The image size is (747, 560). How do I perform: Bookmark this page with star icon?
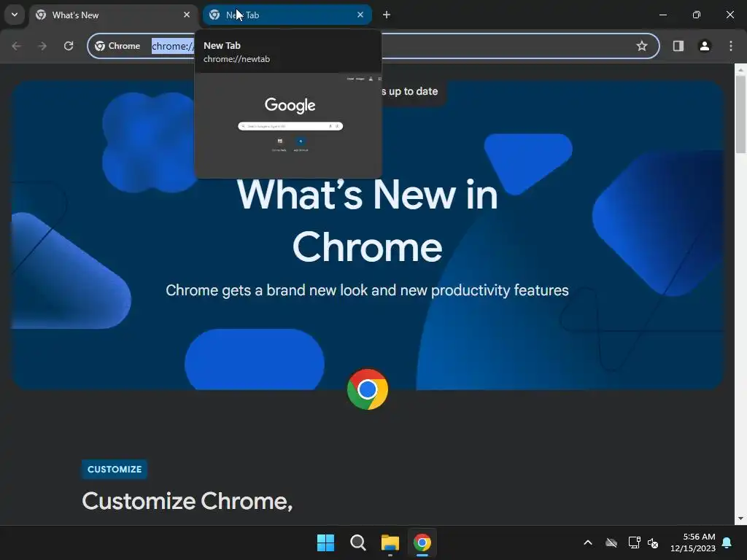642,46
